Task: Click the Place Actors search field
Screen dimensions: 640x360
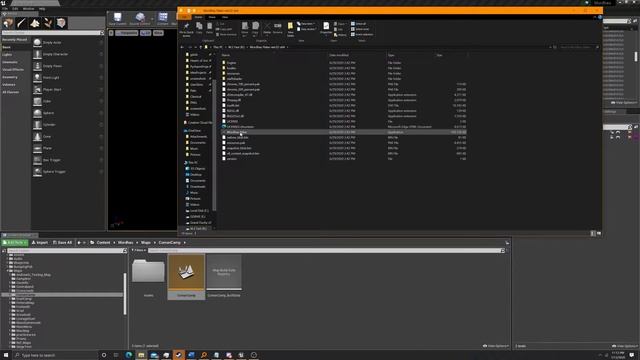Action: pyautogui.click(x=53, y=33)
